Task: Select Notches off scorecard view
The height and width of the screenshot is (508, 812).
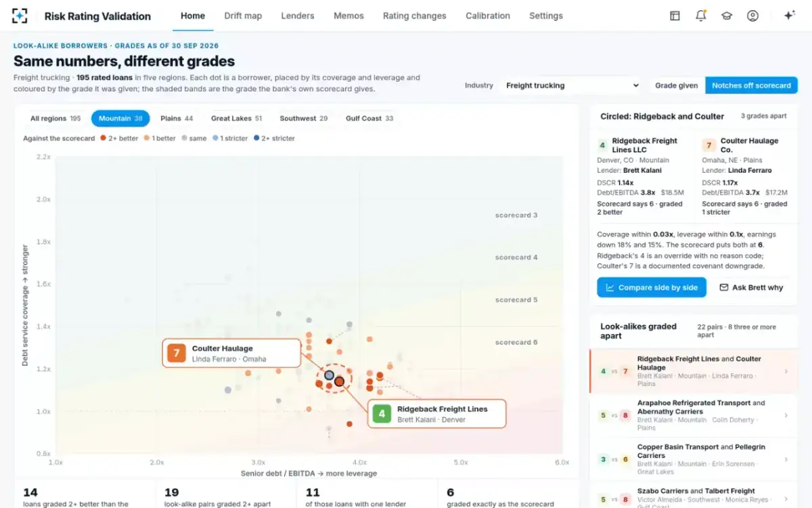Action: coord(751,85)
